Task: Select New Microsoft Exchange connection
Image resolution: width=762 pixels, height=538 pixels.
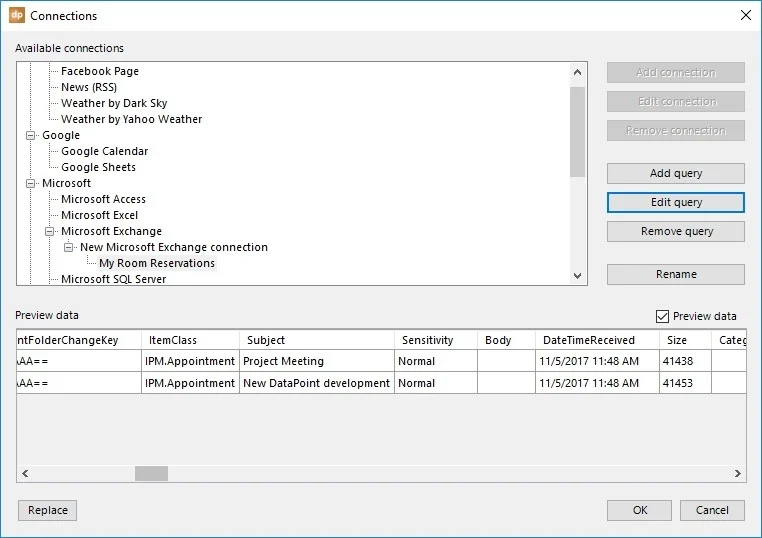Action: click(x=173, y=248)
